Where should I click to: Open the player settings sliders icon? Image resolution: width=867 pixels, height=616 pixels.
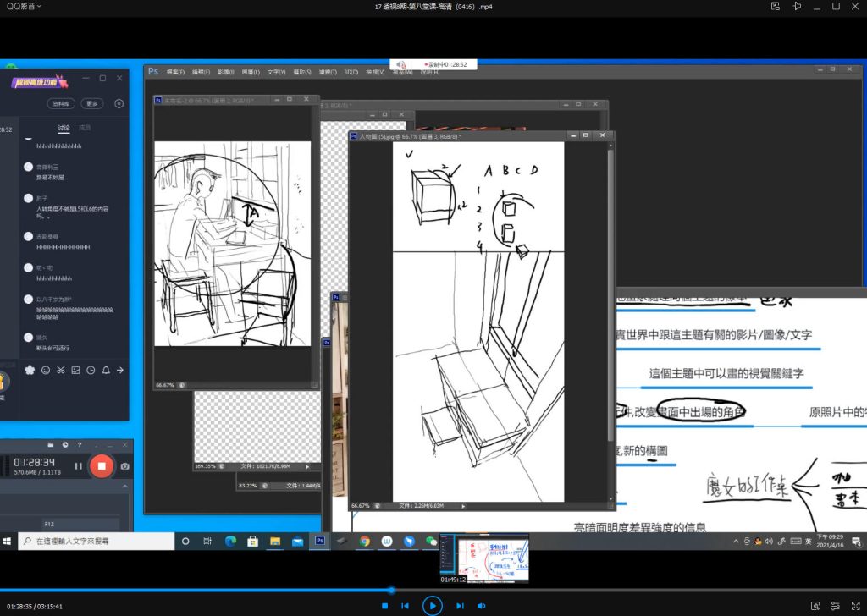pyautogui.click(x=837, y=606)
